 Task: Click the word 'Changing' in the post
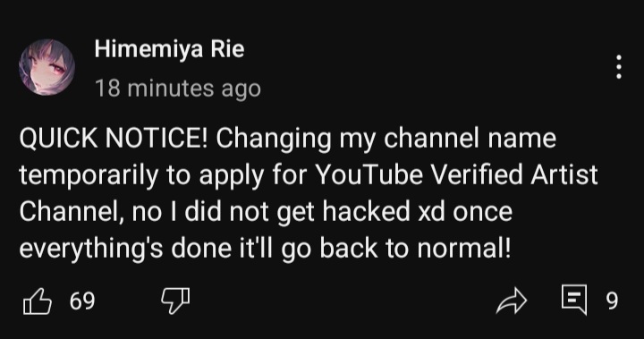pyautogui.click(x=274, y=139)
